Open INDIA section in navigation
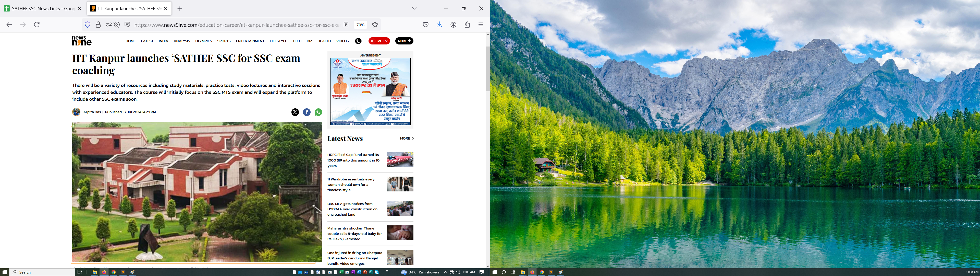 point(164,41)
